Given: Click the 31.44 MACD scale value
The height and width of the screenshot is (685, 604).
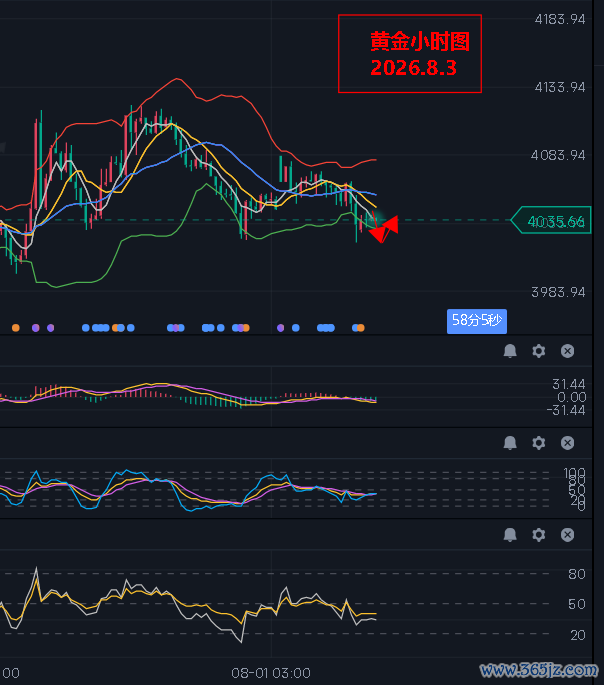Looking at the screenshot, I should (569, 384).
